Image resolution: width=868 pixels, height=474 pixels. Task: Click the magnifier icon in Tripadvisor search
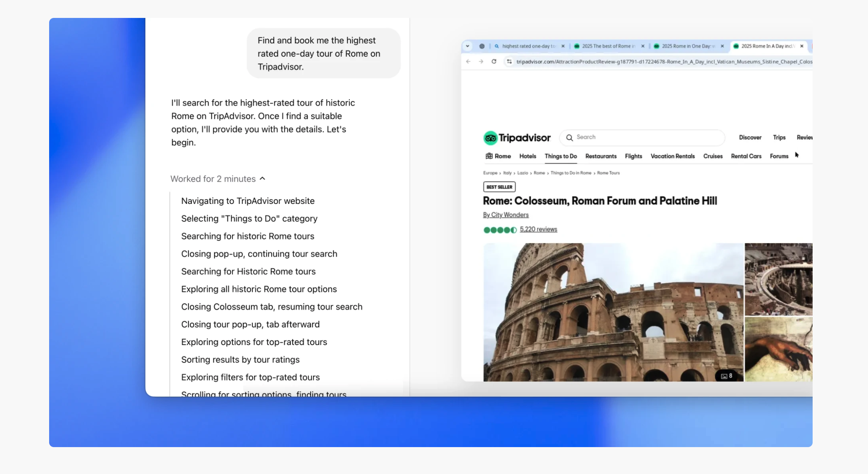point(570,138)
